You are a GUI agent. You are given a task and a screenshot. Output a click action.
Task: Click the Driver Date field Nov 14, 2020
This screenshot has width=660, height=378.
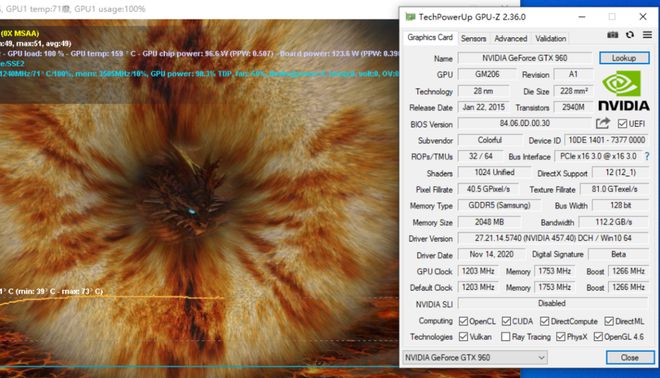(x=491, y=254)
